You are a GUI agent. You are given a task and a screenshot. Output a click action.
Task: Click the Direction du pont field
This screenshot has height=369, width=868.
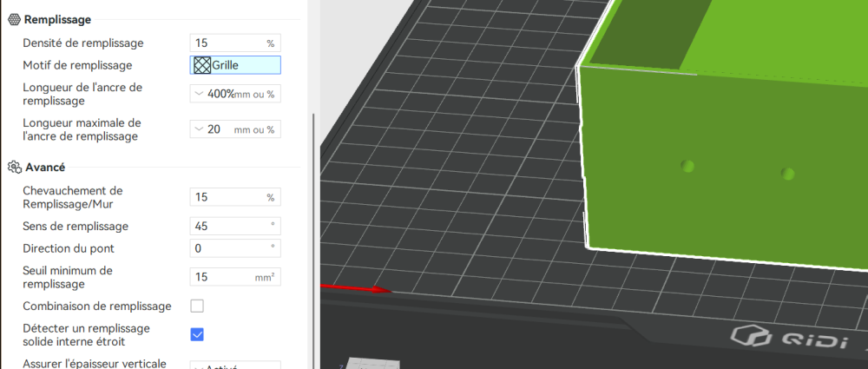235,248
